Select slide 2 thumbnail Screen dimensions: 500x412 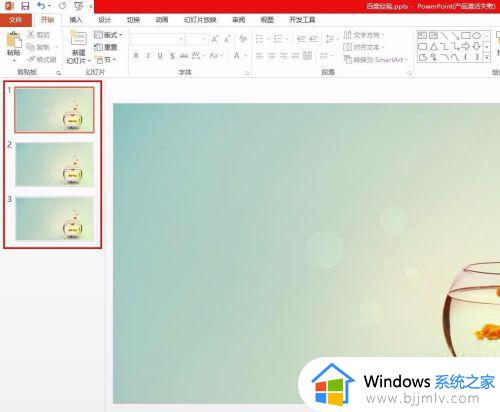[x=55, y=164]
